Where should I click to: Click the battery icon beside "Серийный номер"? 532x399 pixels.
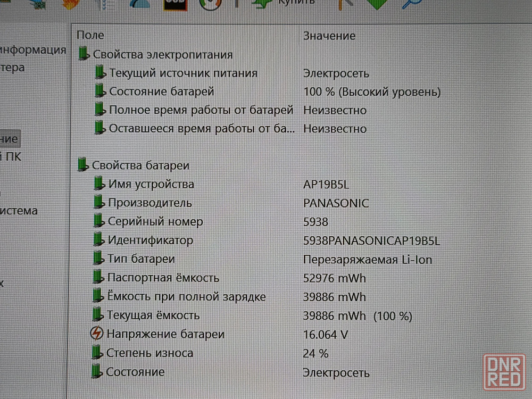tap(98, 221)
